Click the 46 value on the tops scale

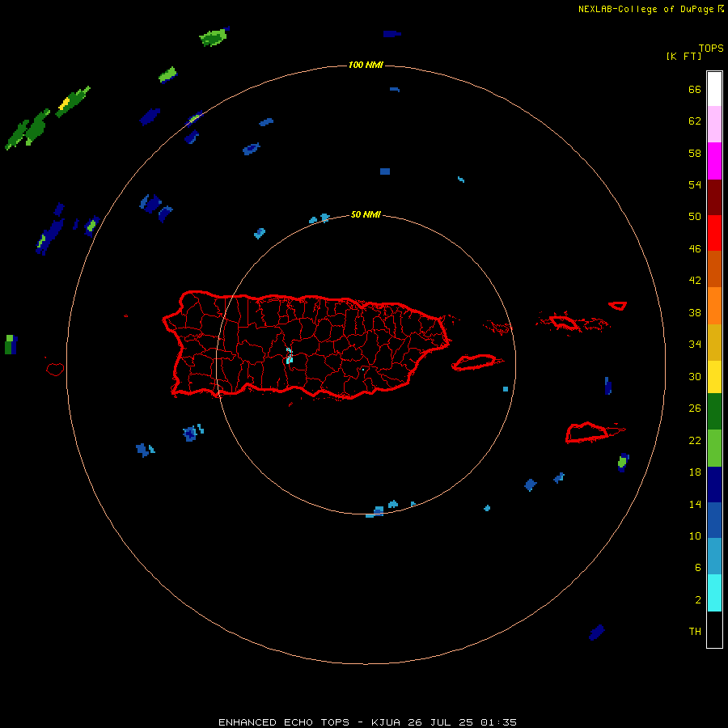tap(695, 248)
